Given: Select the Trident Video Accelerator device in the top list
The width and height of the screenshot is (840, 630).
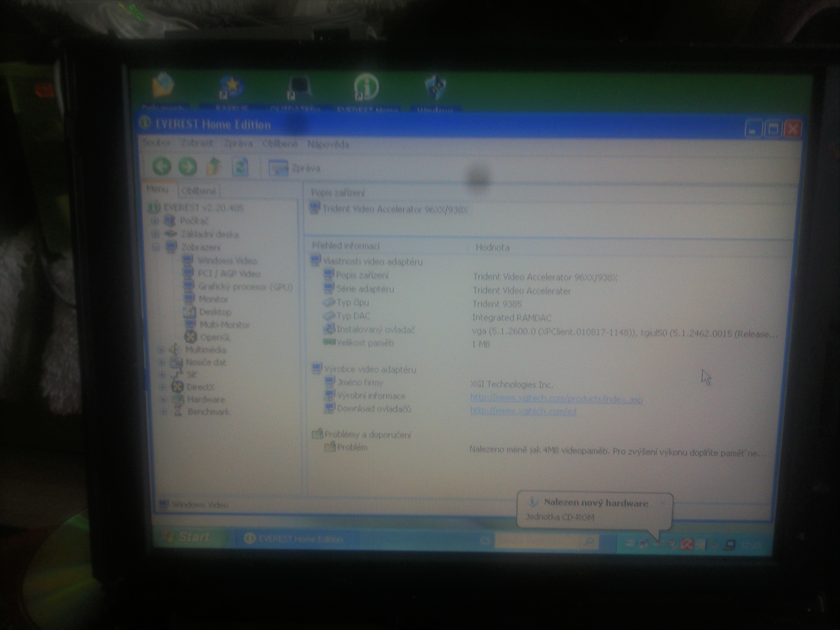Looking at the screenshot, I should pos(389,209).
